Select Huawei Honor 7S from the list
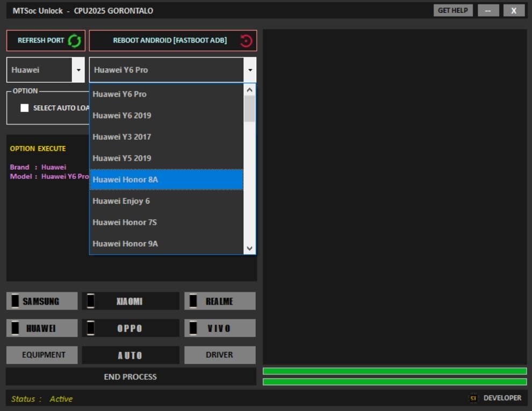532x411 pixels. tap(125, 222)
